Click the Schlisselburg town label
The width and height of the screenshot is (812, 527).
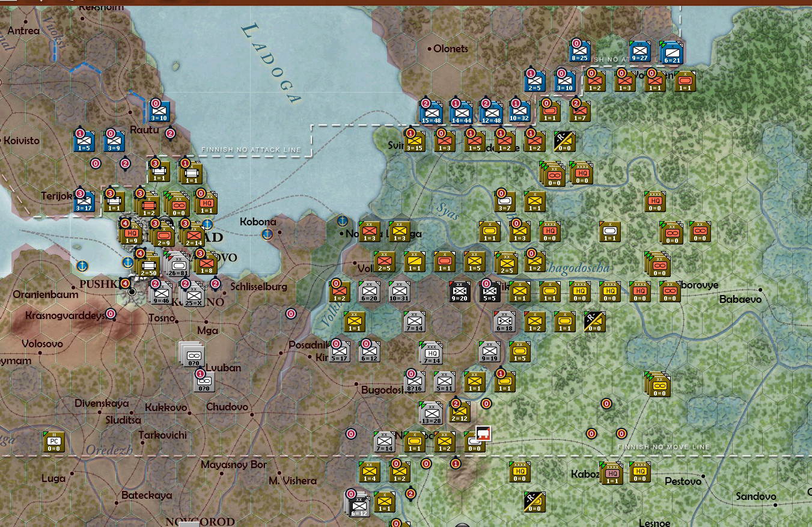(x=258, y=287)
